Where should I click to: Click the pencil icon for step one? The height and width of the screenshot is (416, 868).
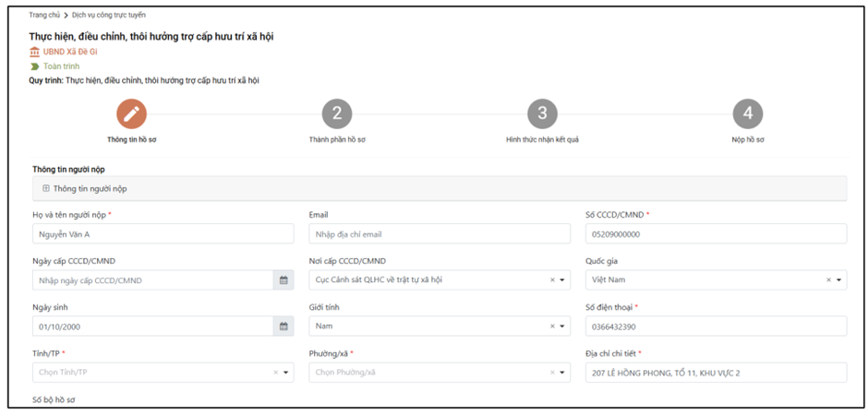[131, 113]
